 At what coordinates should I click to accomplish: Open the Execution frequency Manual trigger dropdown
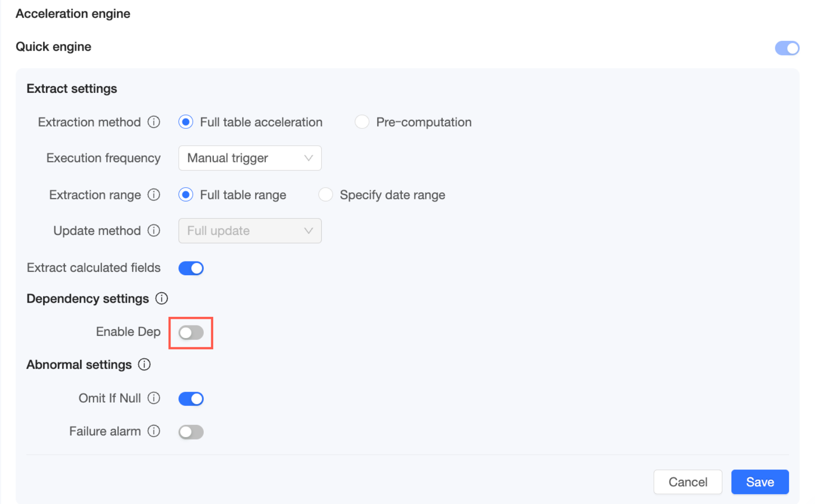click(x=250, y=158)
